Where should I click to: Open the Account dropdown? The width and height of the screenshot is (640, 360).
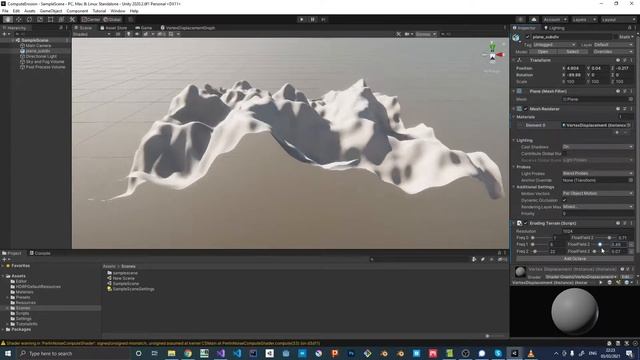pos(555,20)
